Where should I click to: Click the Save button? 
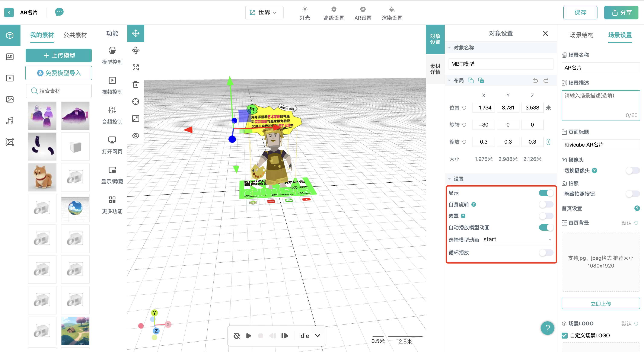[580, 13]
